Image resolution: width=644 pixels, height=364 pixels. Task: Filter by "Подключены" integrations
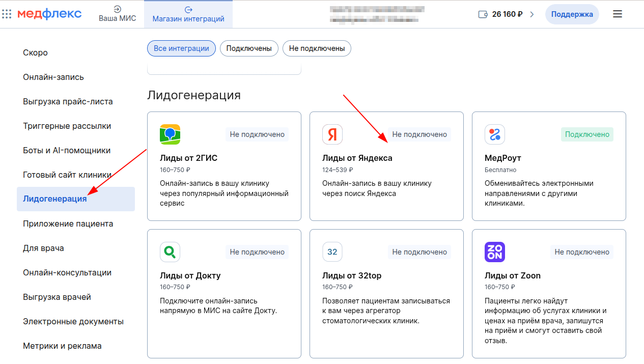pos(249,48)
